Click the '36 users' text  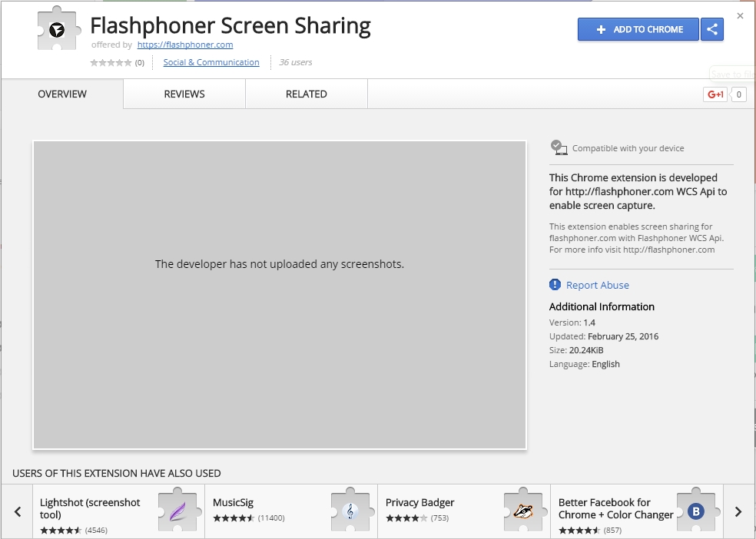point(296,62)
